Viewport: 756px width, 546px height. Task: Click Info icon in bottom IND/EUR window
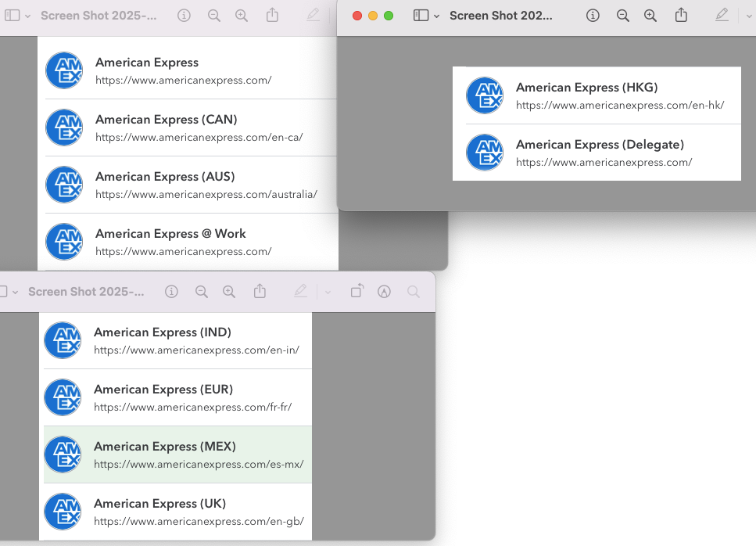[171, 292]
